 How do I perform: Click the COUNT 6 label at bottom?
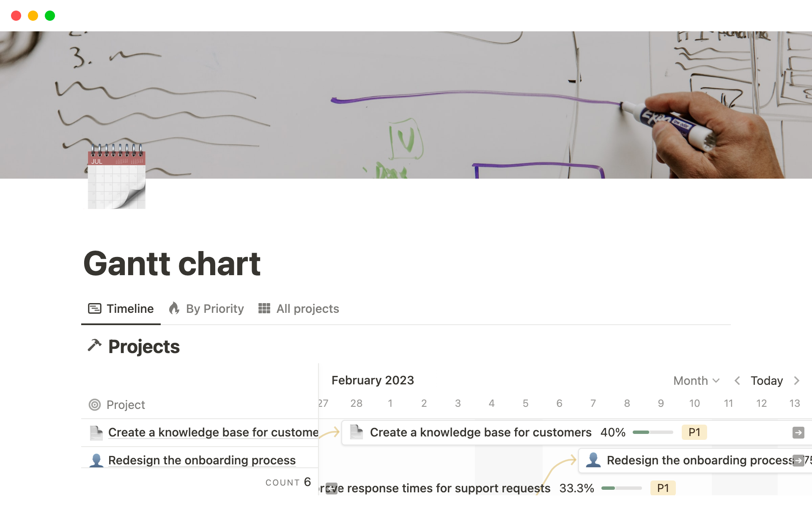tap(286, 482)
